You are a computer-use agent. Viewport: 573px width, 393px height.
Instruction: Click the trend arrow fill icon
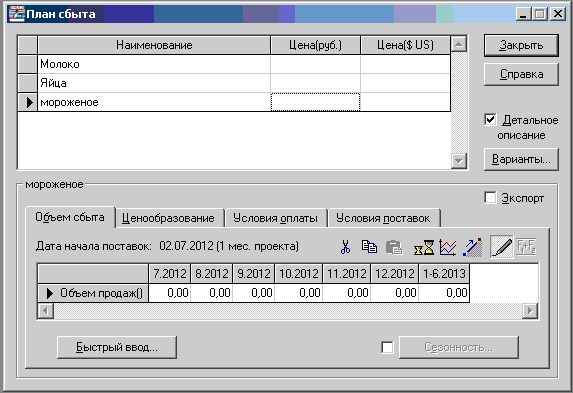click(473, 247)
